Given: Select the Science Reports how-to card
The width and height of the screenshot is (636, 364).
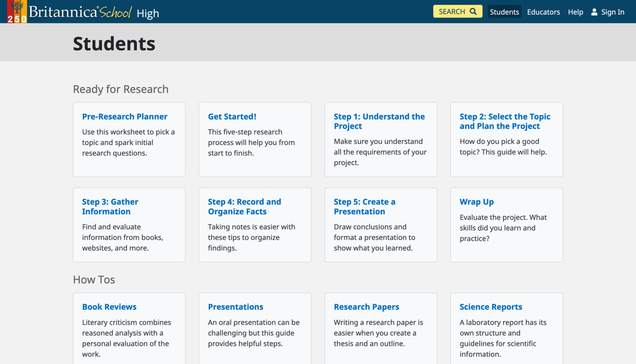Looking at the screenshot, I should (x=491, y=307).
